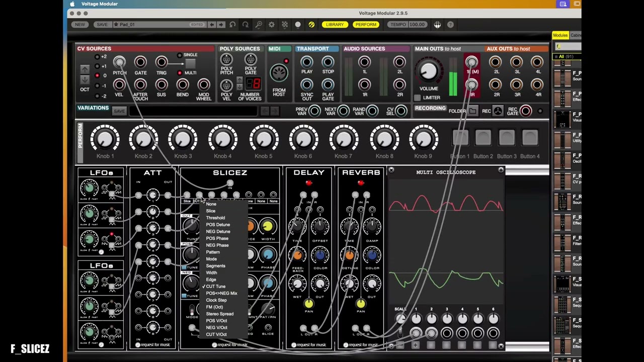Image resolution: width=644 pixels, height=362 pixels.
Task: Click the tempo value field 100.00
Action: 417,25
